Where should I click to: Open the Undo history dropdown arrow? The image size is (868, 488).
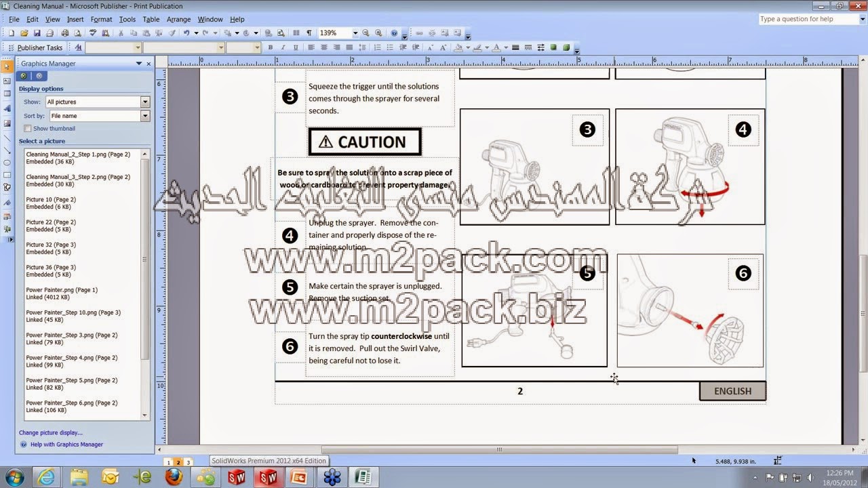(x=196, y=33)
